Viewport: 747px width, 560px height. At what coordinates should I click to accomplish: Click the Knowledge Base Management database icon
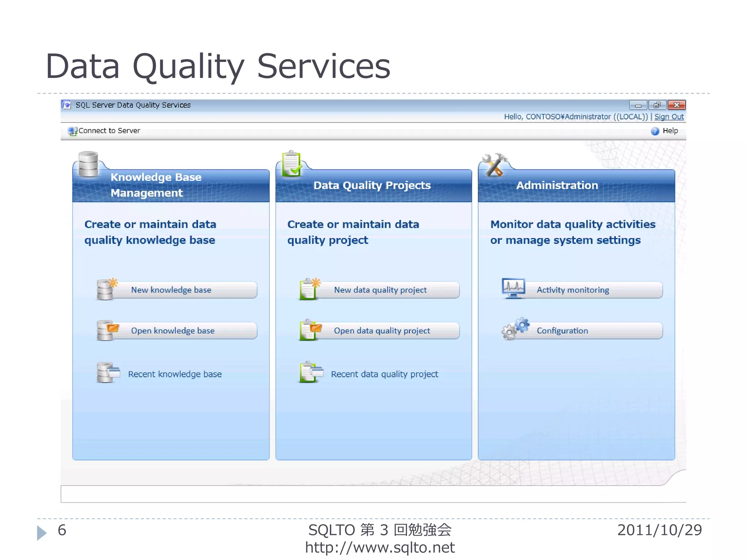point(88,164)
